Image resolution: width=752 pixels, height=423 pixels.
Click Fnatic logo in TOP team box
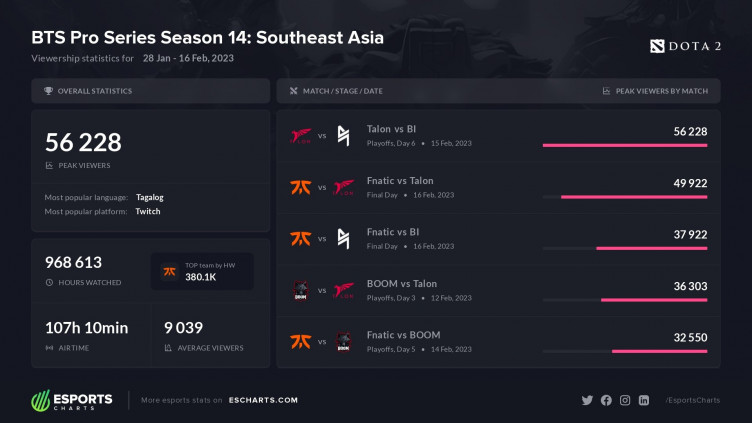pos(170,270)
